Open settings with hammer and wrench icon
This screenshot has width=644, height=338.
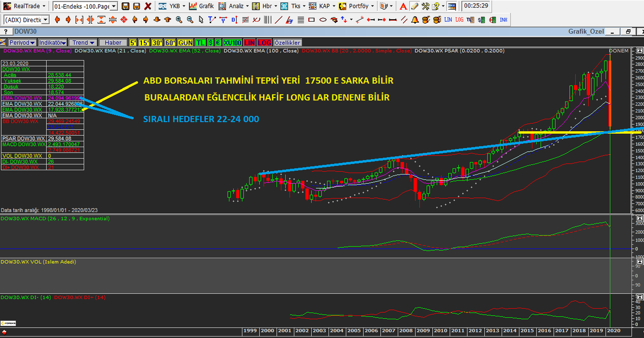pos(425,6)
